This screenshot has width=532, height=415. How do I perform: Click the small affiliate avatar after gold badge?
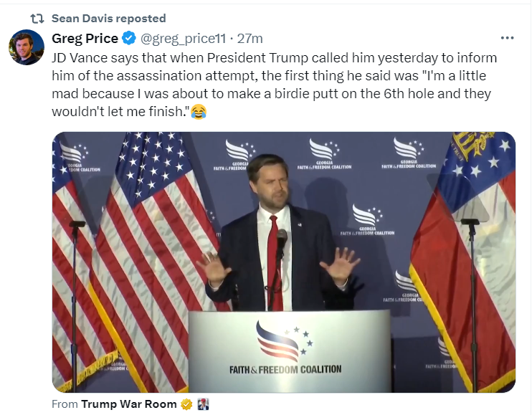[x=203, y=404]
